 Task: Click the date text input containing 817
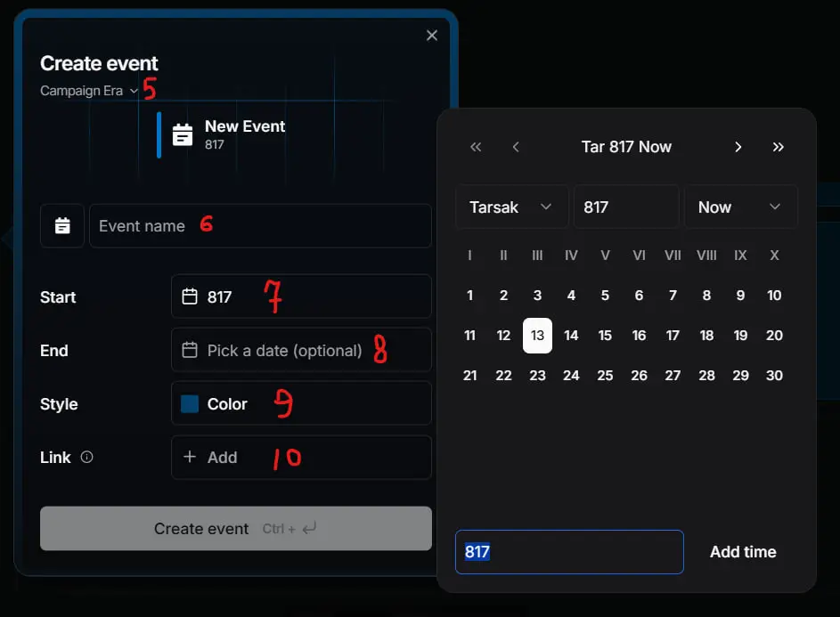pyautogui.click(x=569, y=552)
